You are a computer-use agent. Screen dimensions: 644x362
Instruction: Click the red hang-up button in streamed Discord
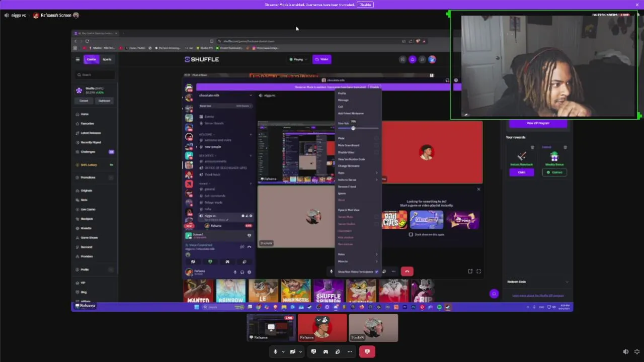[407, 271]
